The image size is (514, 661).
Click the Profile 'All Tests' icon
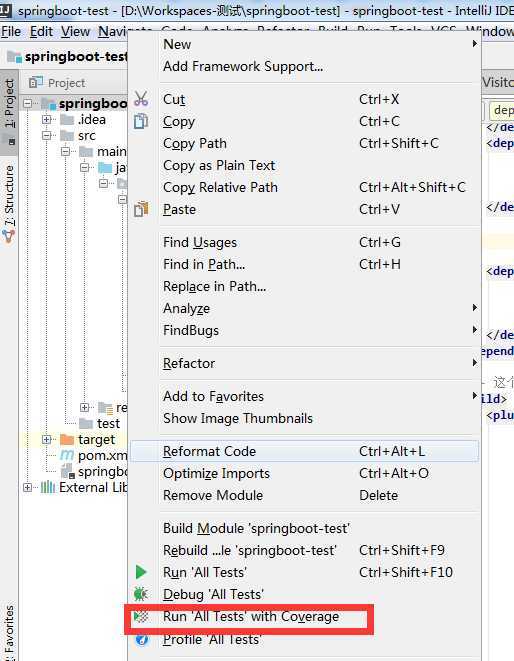[142, 640]
